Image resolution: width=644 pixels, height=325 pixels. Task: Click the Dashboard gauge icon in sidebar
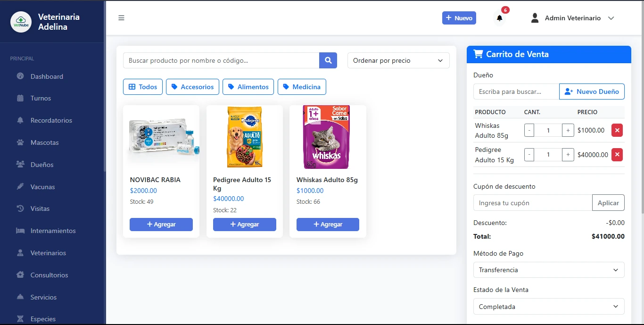20,76
